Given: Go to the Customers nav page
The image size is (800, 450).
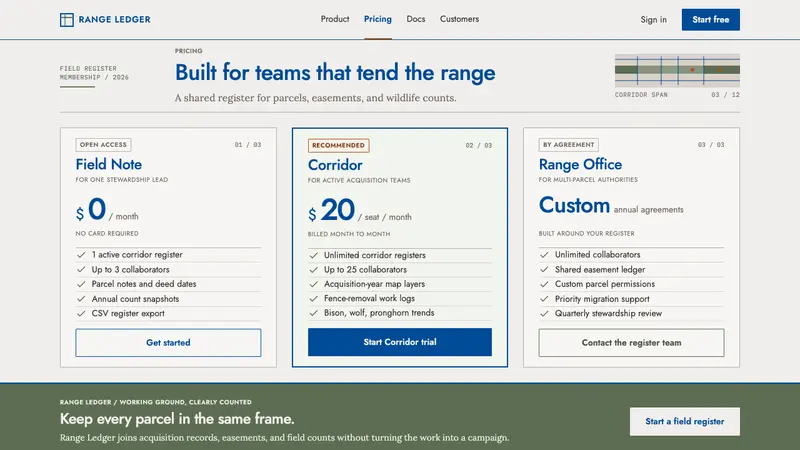Looking at the screenshot, I should coord(459,19).
